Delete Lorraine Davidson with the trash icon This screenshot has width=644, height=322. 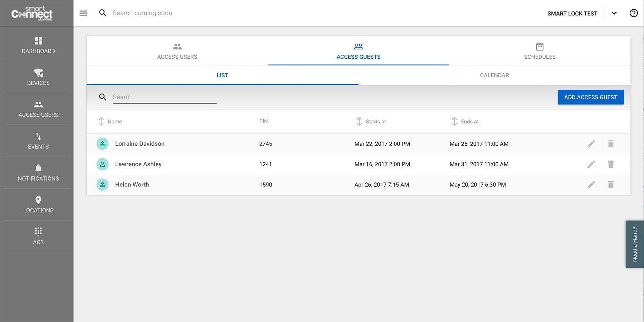point(611,144)
